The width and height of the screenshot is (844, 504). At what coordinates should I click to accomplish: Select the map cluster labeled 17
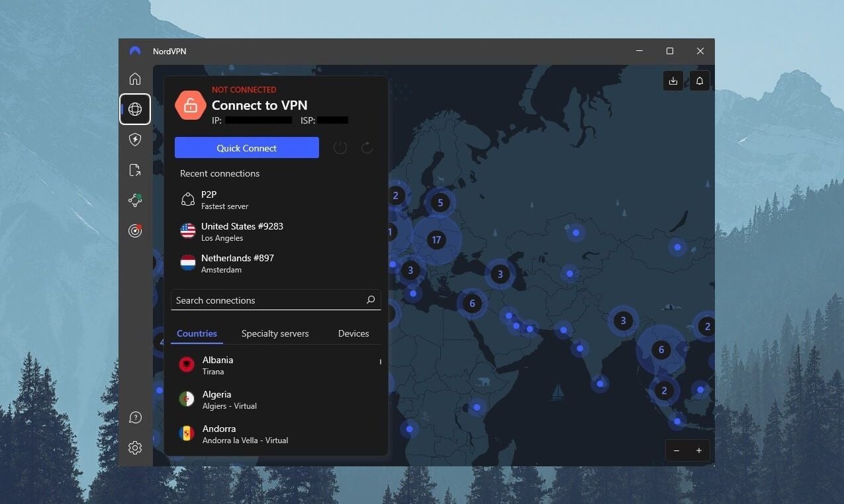click(436, 240)
